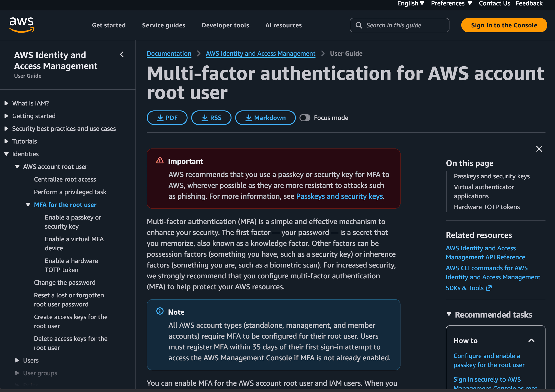The image size is (555, 392).
Task: Open the Developer tools menu
Action: click(225, 25)
